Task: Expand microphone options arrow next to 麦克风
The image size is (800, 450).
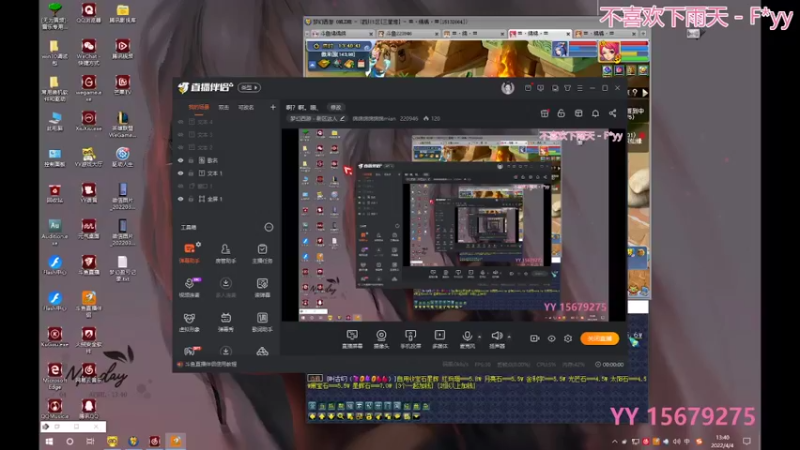Action: [x=479, y=337]
